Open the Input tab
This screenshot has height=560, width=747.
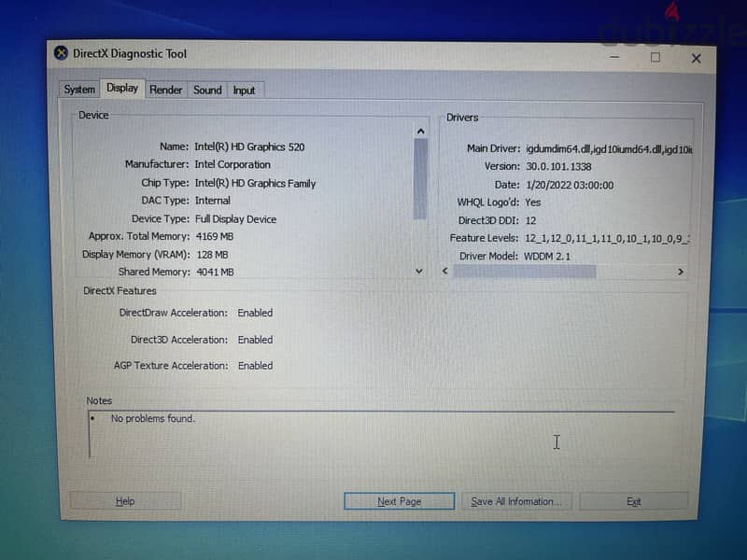click(x=244, y=91)
